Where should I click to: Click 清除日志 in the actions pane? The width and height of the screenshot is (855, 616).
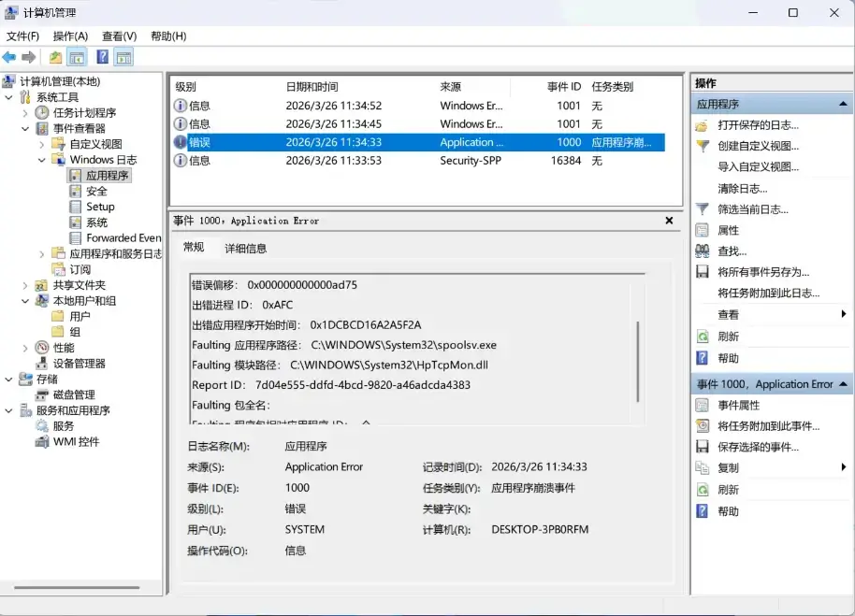742,188
